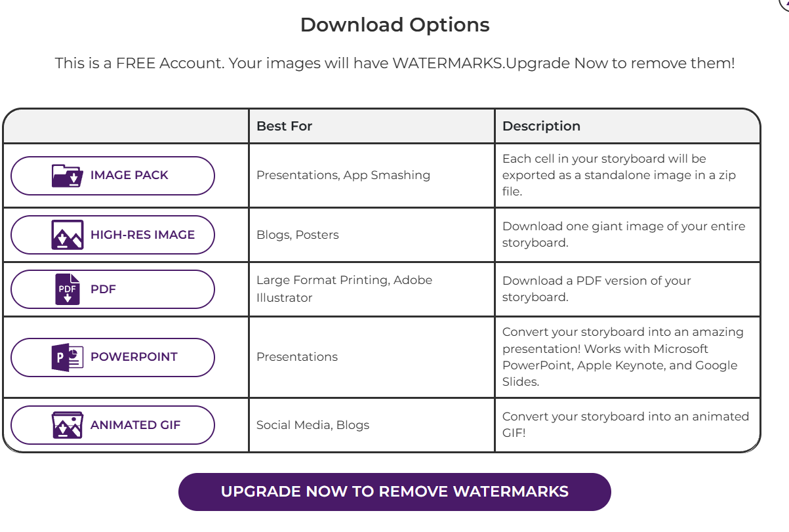
Task: Select the "Blogs, Posters" cell
Action: coord(298,235)
